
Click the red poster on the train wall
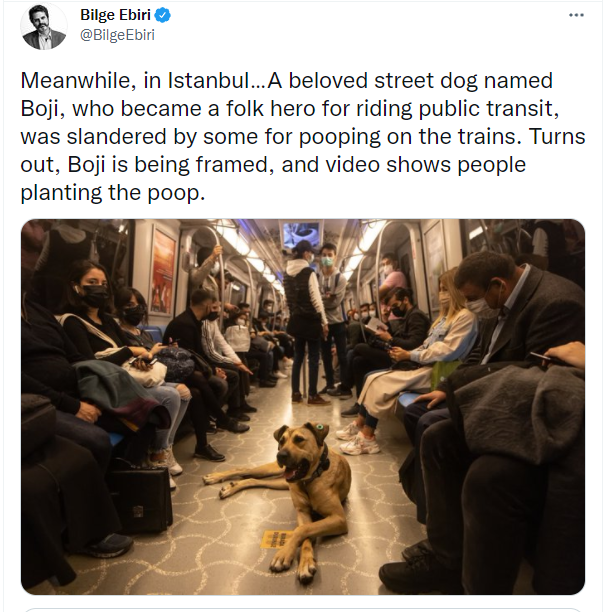[x=164, y=270]
